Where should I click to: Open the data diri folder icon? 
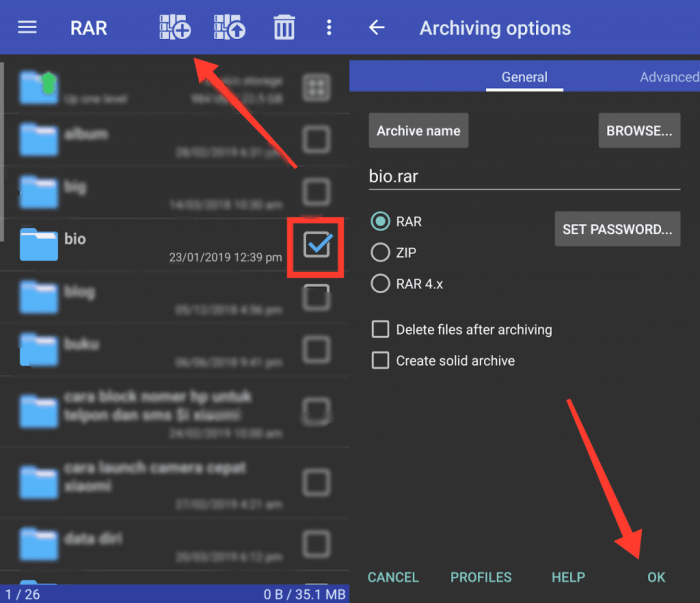pyautogui.click(x=38, y=544)
